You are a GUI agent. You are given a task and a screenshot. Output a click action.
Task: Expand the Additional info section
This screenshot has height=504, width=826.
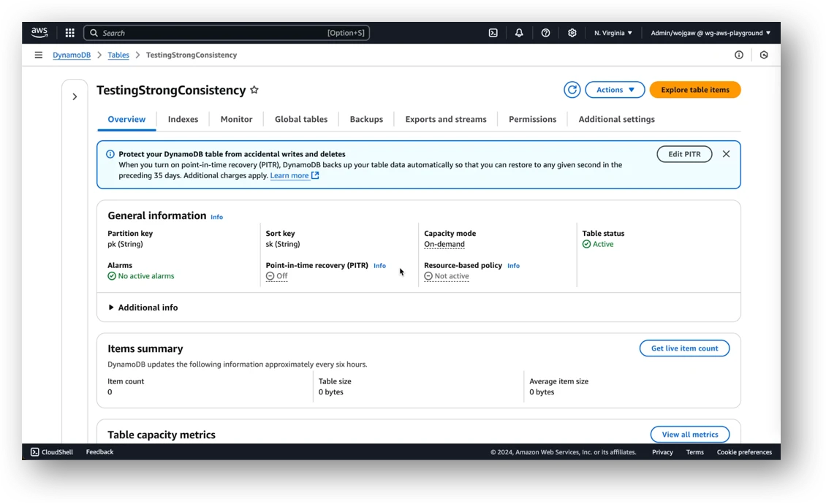pos(143,307)
